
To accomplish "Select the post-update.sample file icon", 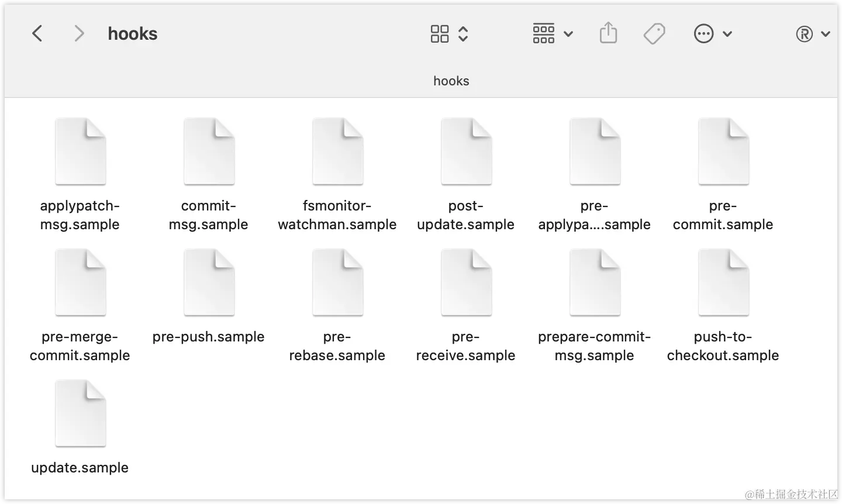I will click(467, 151).
